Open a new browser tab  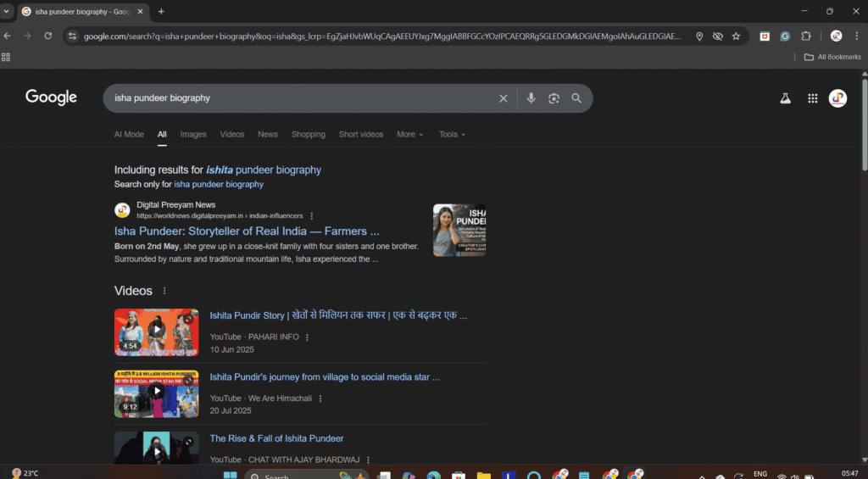click(x=161, y=12)
